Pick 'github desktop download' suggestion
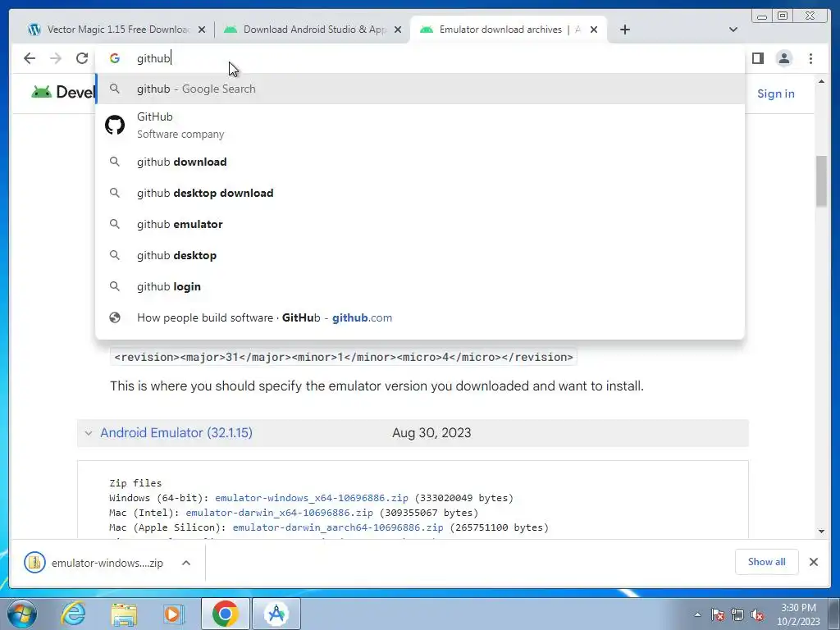The image size is (840, 630). [420, 193]
